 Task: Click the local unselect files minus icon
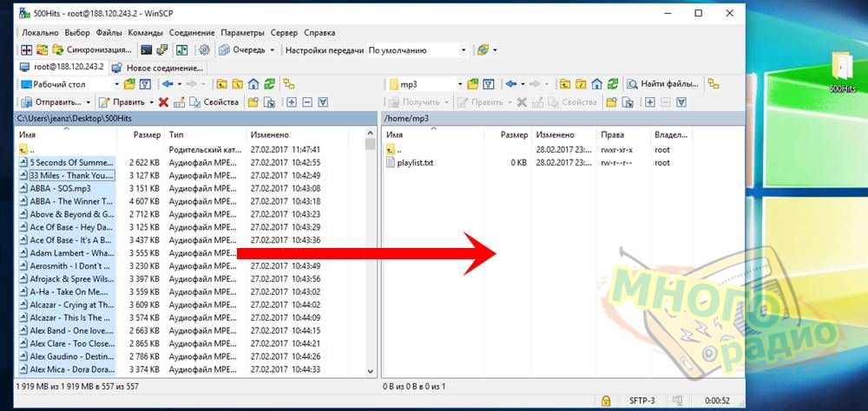click(x=308, y=102)
